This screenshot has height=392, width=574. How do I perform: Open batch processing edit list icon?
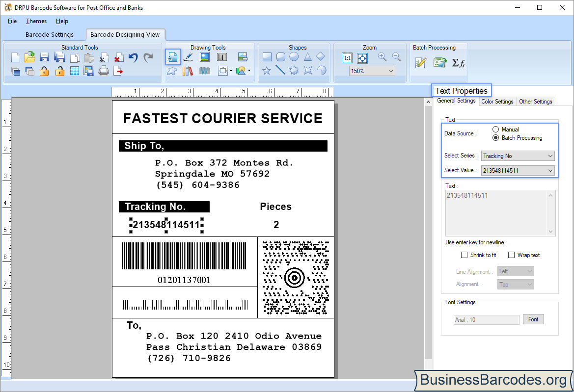[x=421, y=63]
